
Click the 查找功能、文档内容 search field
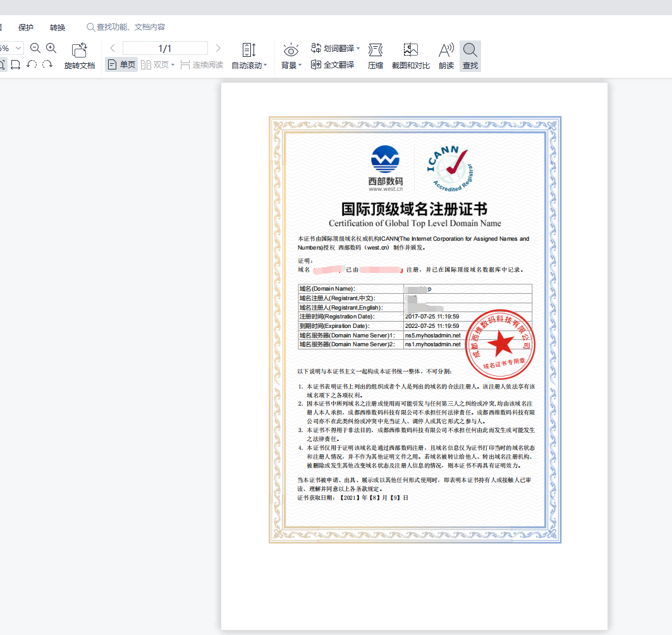point(130,27)
